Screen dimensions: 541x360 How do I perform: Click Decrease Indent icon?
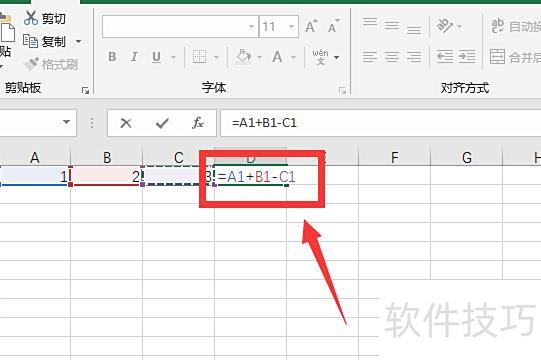coord(445,57)
